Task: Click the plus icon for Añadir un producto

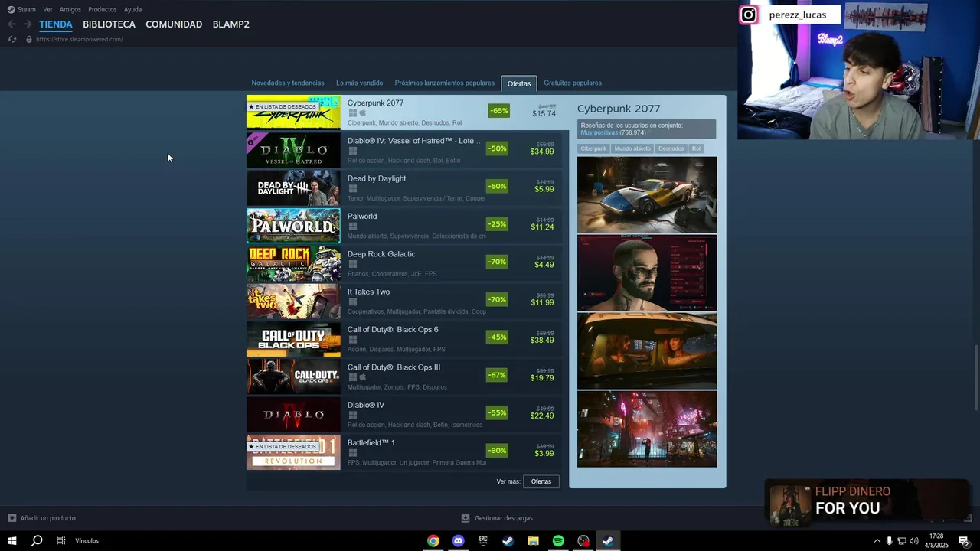Action: [11, 518]
